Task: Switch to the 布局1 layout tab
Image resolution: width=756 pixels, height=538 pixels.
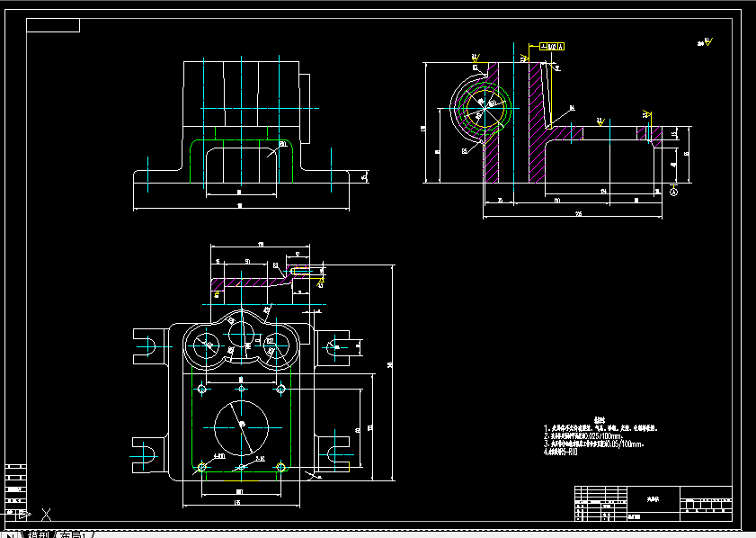Action: pos(74,534)
